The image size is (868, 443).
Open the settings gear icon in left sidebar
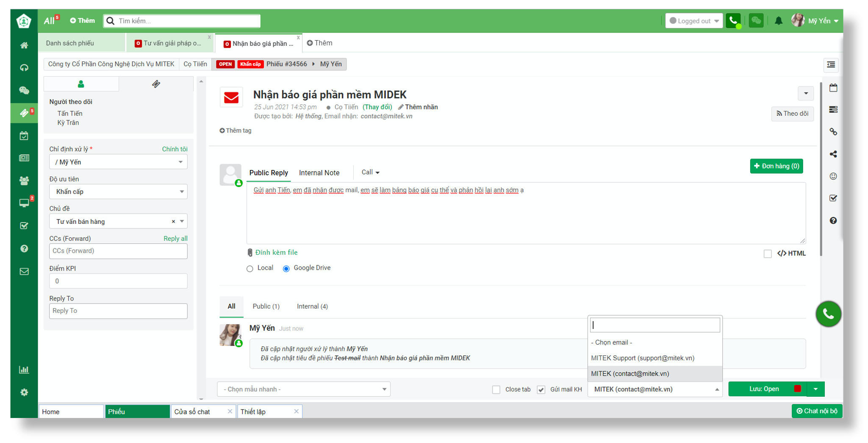point(24,392)
